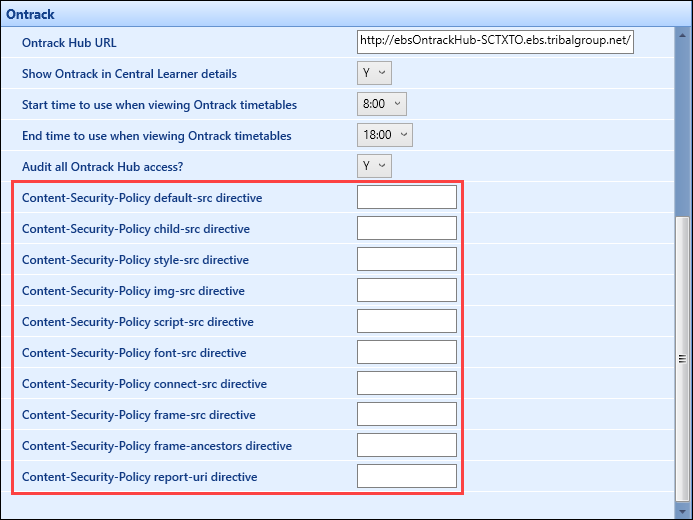The width and height of the screenshot is (693, 520).
Task: Click 'Show Ontrack in Central Learner details' label
Action: click(129, 74)
